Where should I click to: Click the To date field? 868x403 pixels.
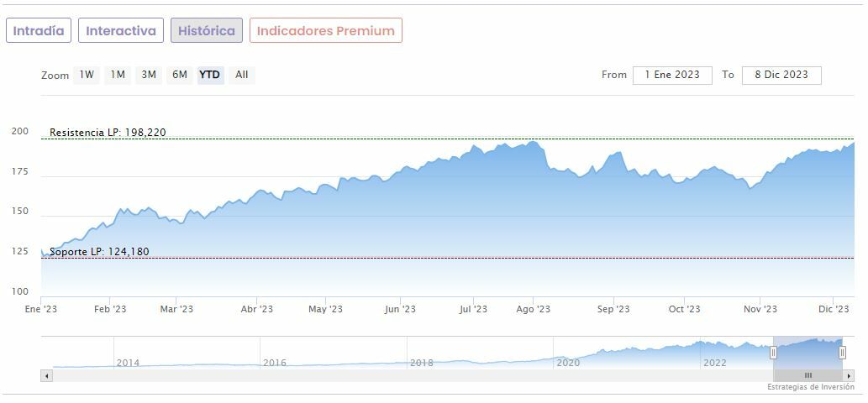(x=781, y=75)
